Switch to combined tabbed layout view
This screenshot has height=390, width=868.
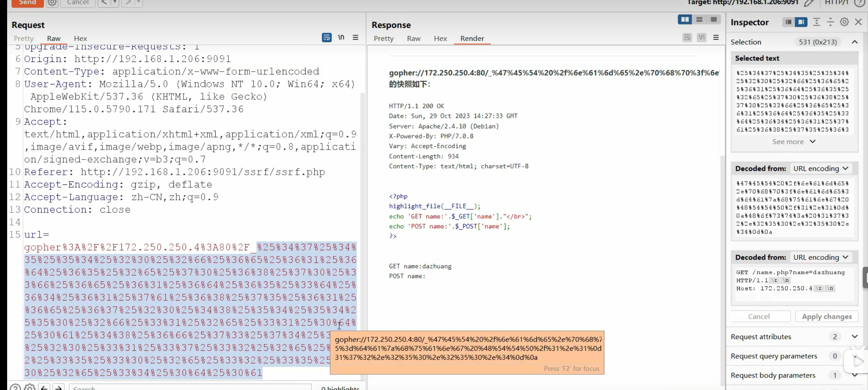click(713, 20)
